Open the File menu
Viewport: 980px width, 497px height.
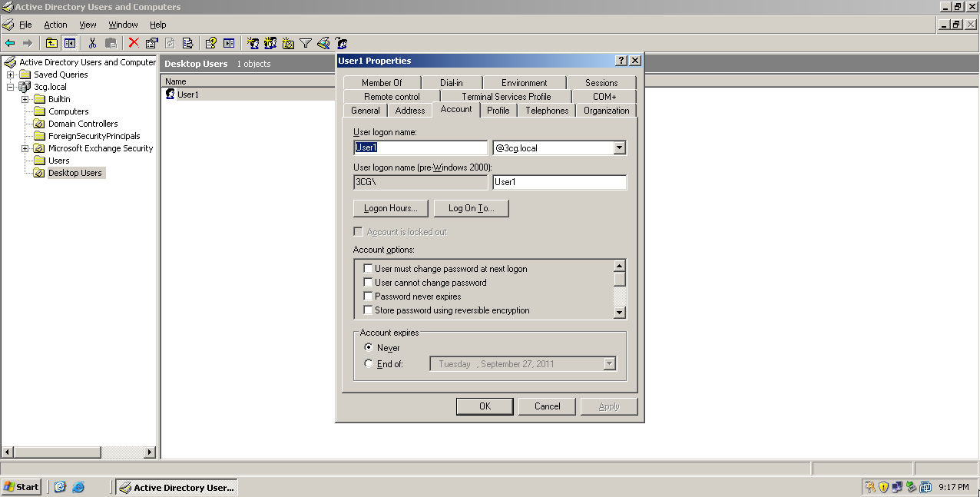click(25, 25)
